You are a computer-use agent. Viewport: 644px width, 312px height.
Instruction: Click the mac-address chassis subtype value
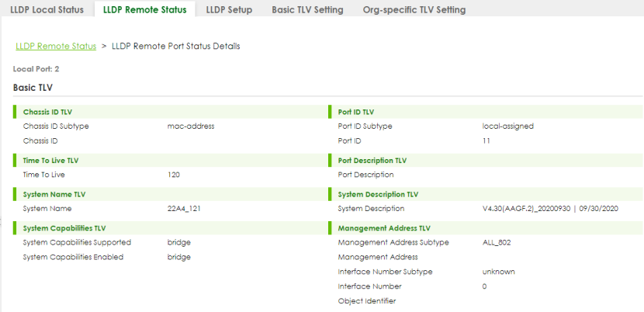[190, 126]
